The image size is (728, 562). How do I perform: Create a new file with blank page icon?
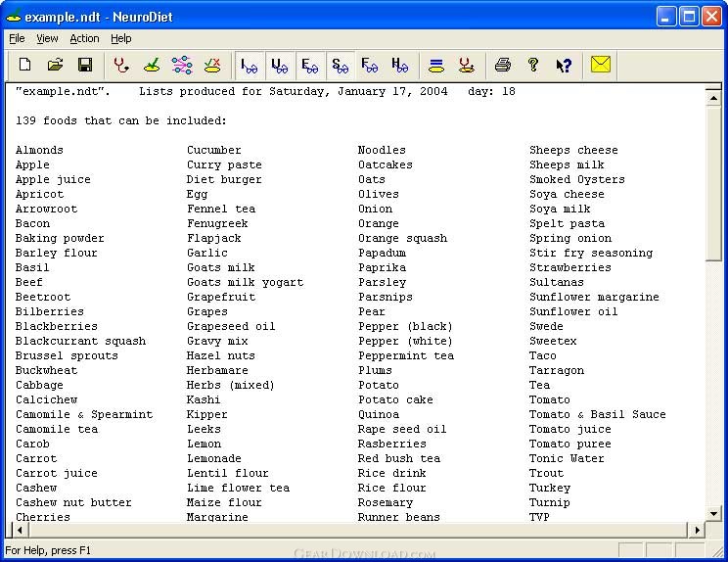25,65
